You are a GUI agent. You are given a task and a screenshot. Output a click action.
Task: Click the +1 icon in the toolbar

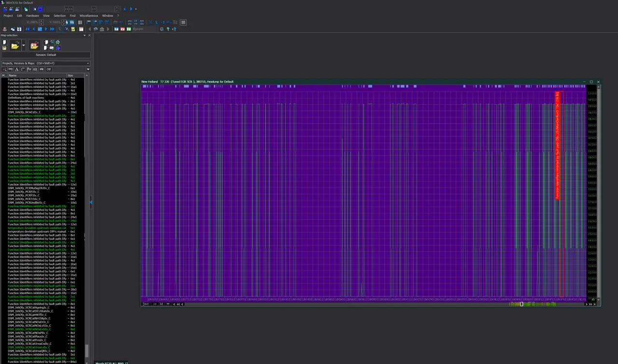coord(163,22)
